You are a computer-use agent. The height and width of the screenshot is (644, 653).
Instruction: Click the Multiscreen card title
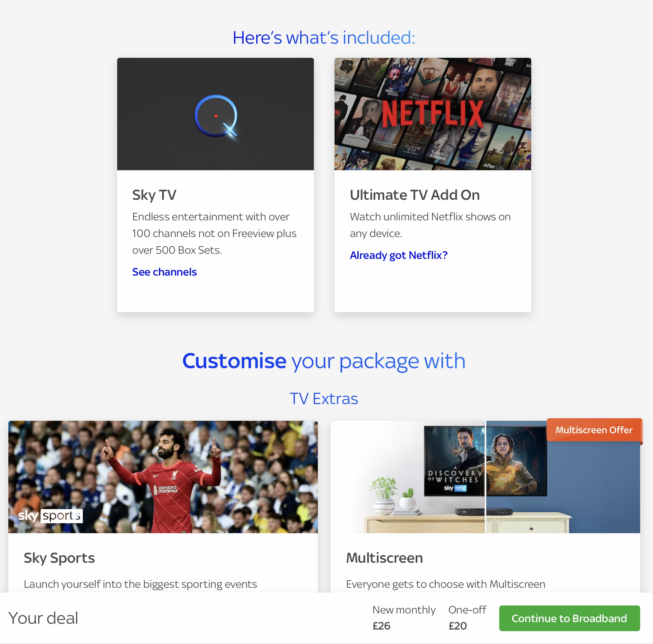pyautogui.click(x=384, y=558)
